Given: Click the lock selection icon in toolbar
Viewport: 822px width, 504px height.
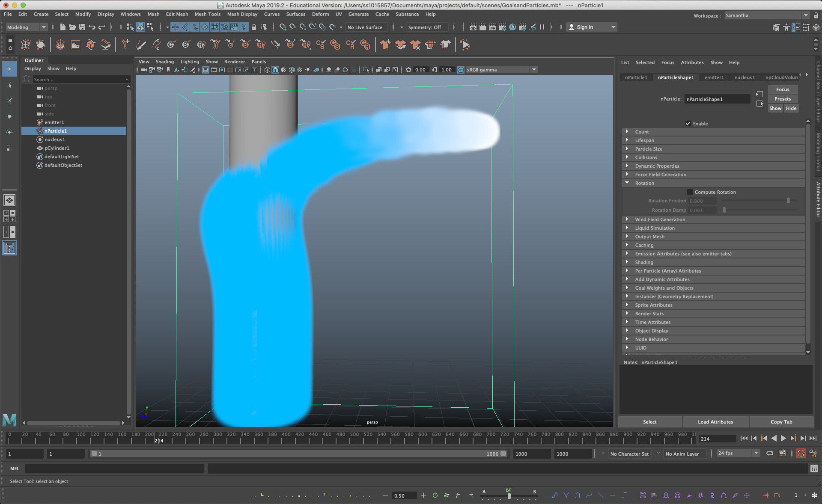Looking at the screenshot, I should click(x=254, y=27).
